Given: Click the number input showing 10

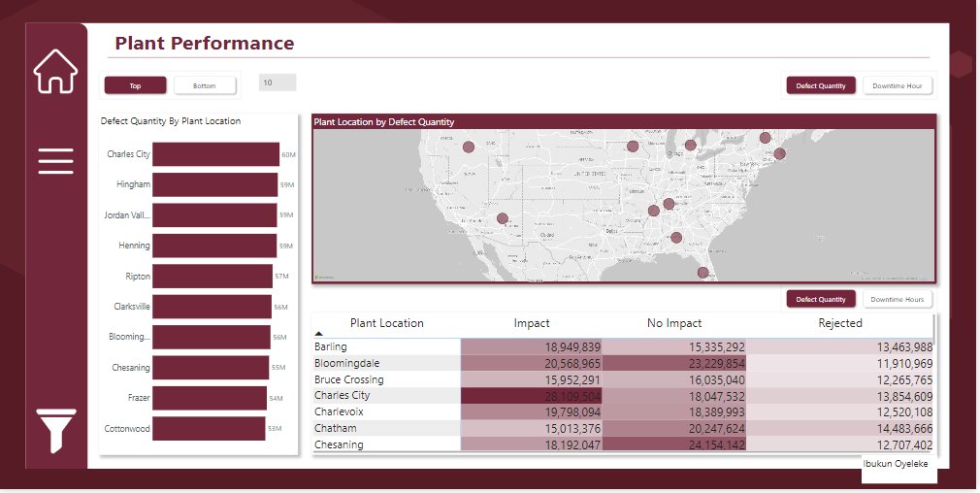Looking at the screenshot, I should [278, 82].
